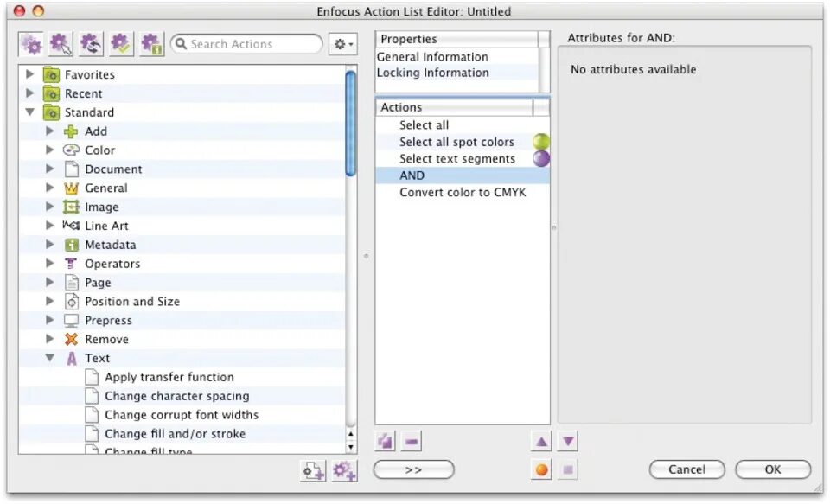Expand the Favorites folder
Image resolution: width=830 pixels, height=504 pixels.
coord(30,74)
